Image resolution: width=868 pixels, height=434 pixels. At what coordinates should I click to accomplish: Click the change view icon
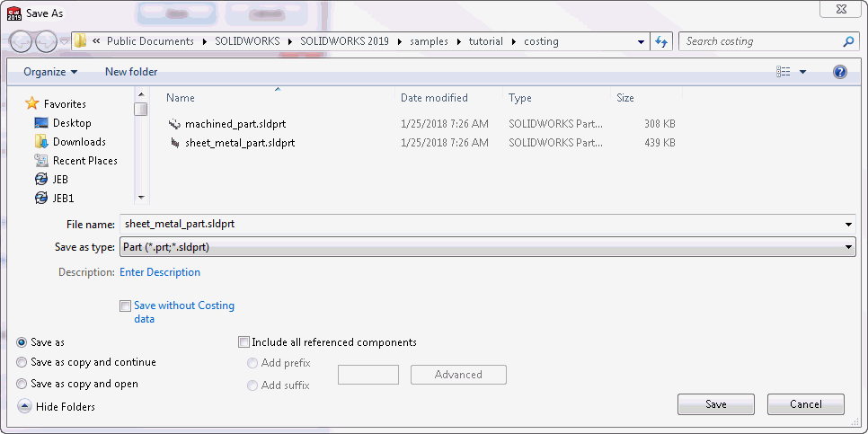click(784, 72)
